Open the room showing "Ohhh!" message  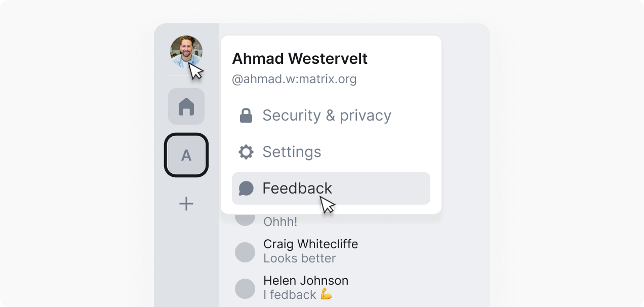pyautogui.click(x=280, y=222)
